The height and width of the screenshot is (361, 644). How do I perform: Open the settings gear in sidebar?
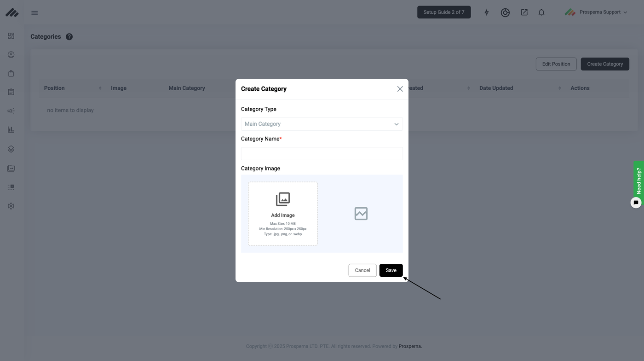[x=11, y=206]
